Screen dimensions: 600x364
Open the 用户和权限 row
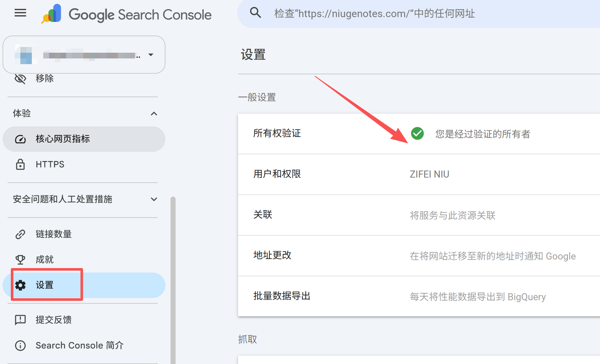coord(419,174)
